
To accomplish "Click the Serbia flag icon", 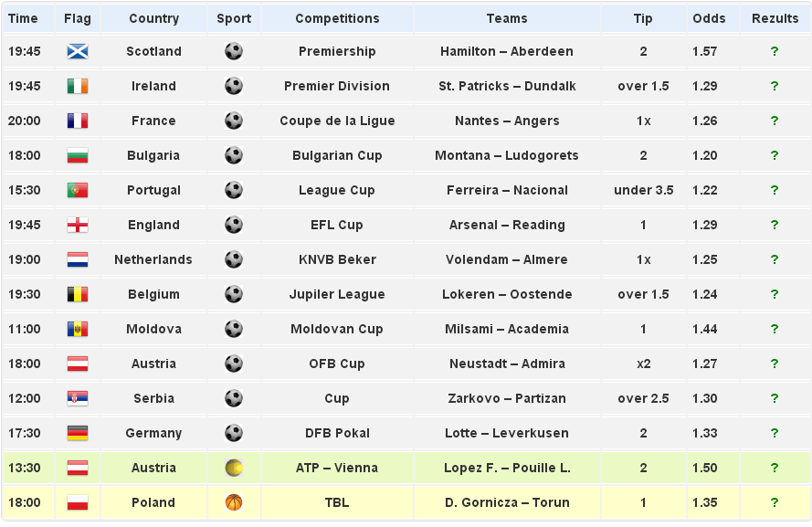I will click(x=78, y=399).
